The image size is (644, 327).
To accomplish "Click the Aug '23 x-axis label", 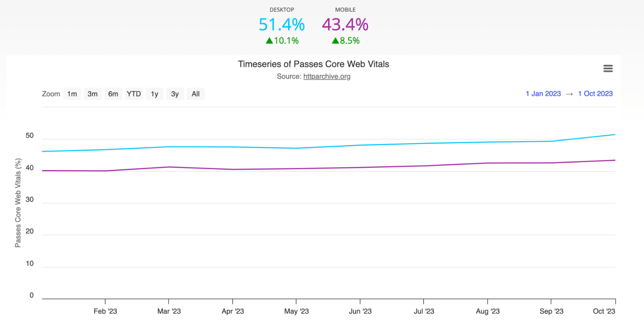I will click(487, 311).
